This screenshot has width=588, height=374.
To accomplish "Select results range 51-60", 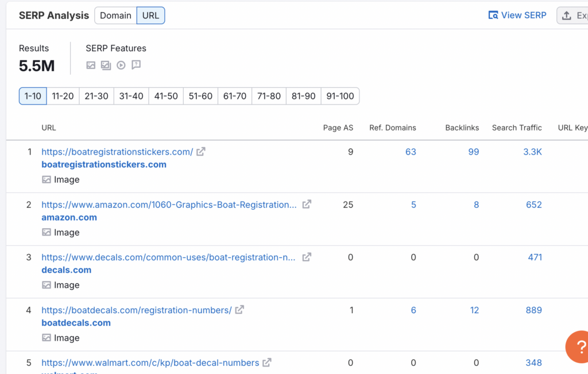I will (x=200, y=96).
